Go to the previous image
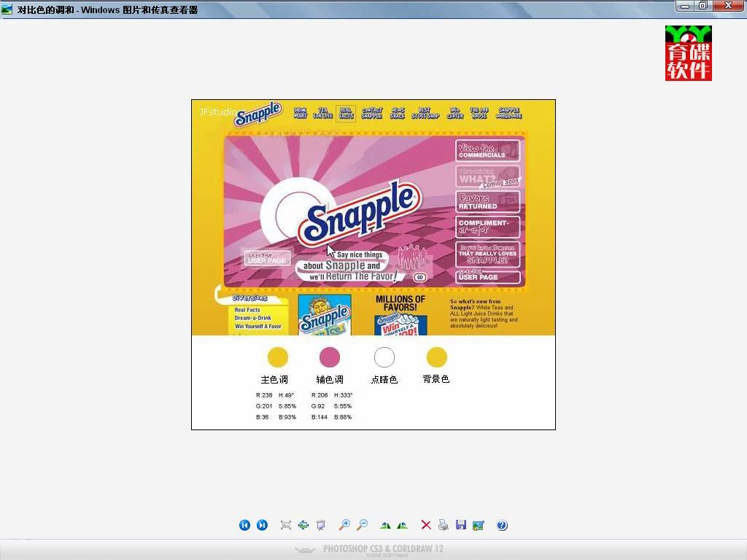 244,525
